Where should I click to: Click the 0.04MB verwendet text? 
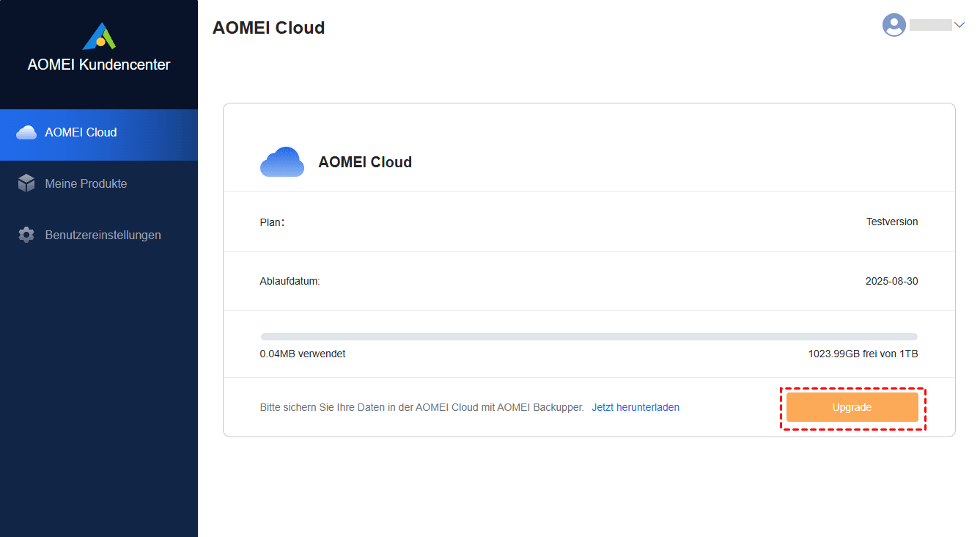pos(302,354)
